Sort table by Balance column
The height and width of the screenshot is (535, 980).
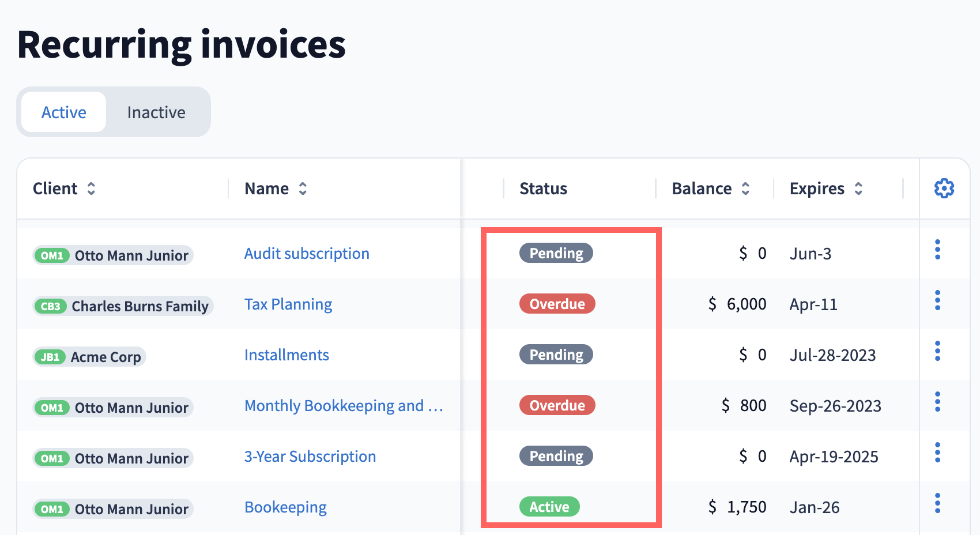coord(745,189)
